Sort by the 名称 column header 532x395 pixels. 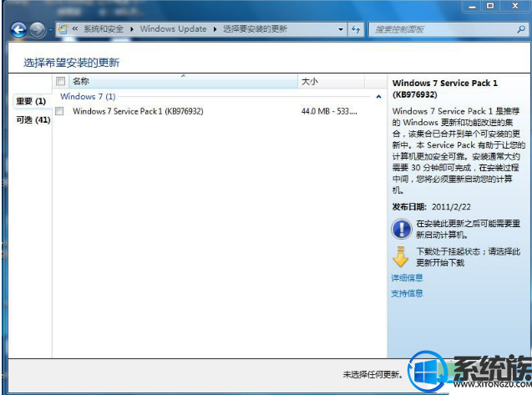point(183,82)
